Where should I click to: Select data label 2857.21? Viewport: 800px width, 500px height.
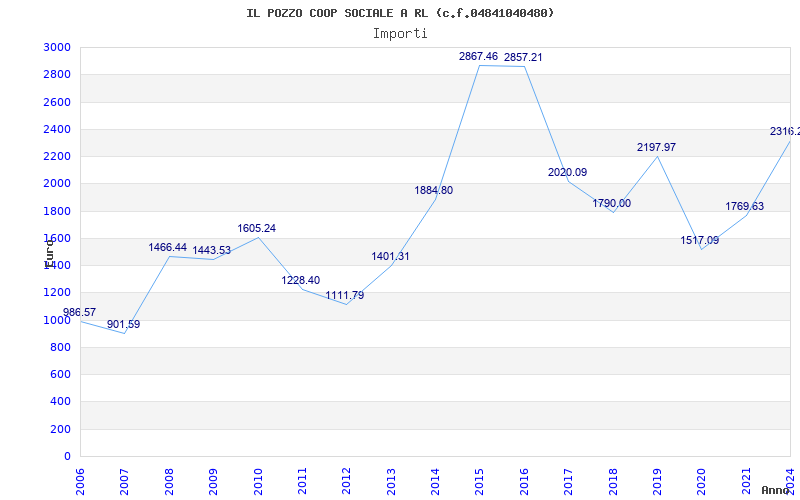523,58
